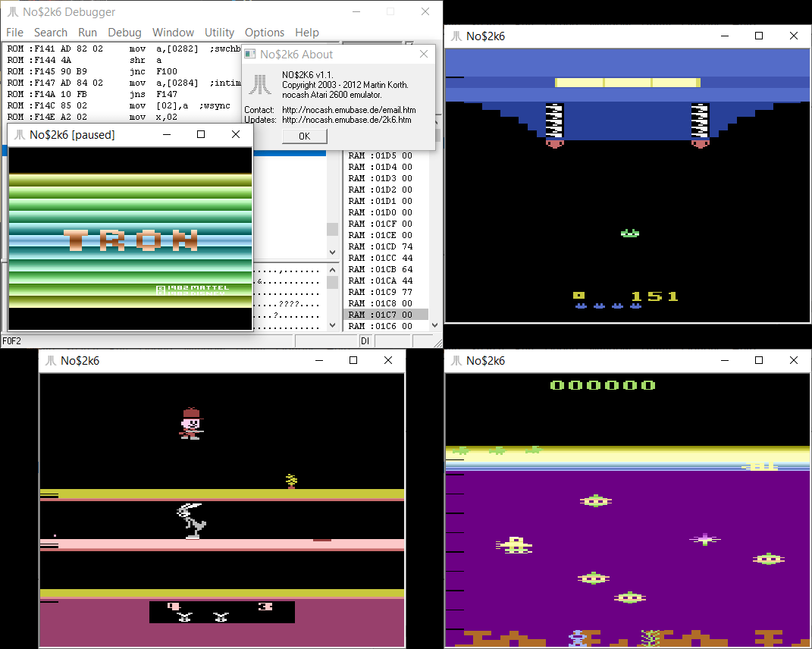Click the stack panel scroll down arrow

(x=434, y=325)
